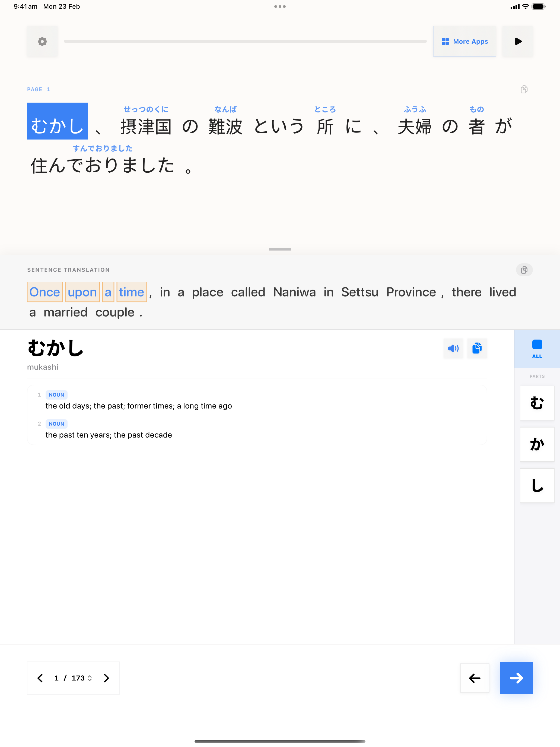Viewport: 560px width, 747px height.
Task: Tap the playback progress bar
Action: coord(245,42)
